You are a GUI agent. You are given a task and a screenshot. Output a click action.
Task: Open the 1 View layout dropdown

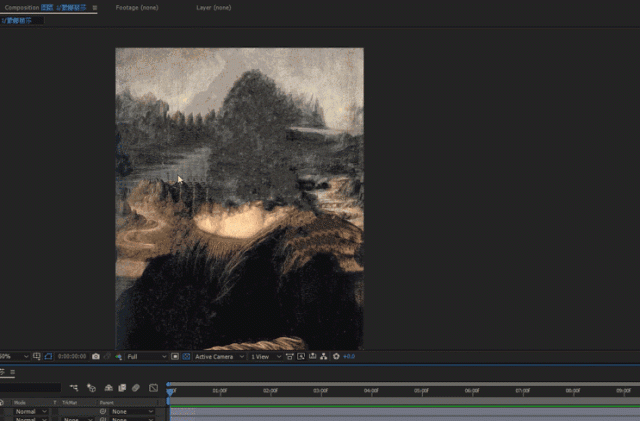point(265,356)
